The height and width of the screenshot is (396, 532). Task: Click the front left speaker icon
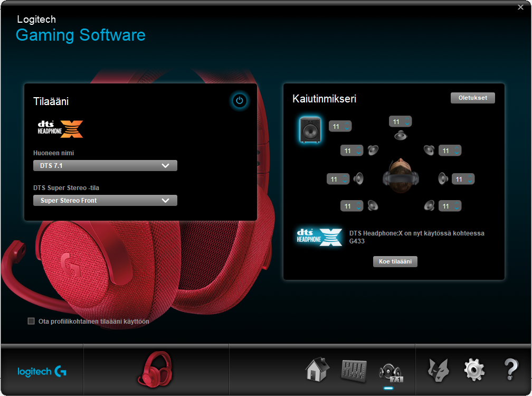click(x=373, y=150)
